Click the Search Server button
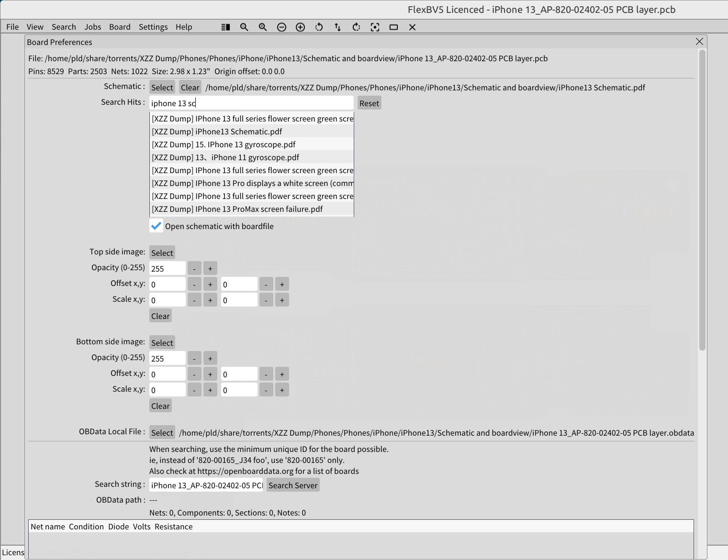Image resolution: width=728 pixels, height=560 pixels. [x=293, y=485]
